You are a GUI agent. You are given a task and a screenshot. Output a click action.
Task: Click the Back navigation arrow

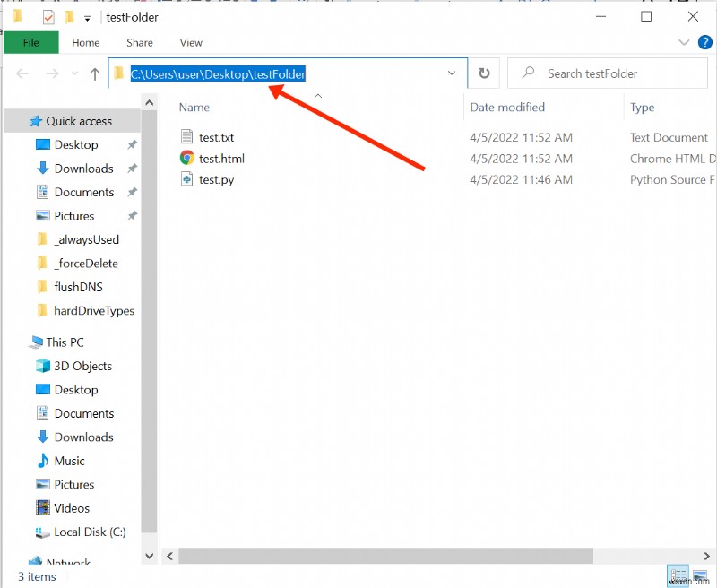pos(22,73)
